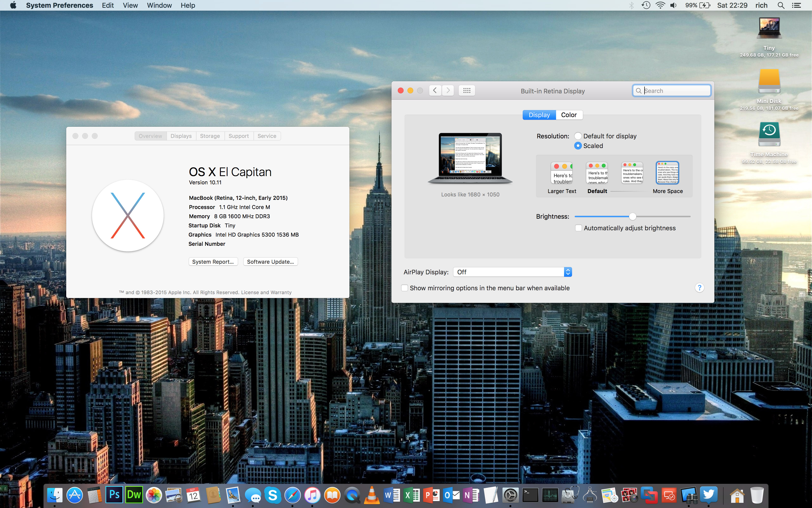Open Outlook from the Dock
The width and height of the screenshot is (812, 508).
(x=451, y=495)
